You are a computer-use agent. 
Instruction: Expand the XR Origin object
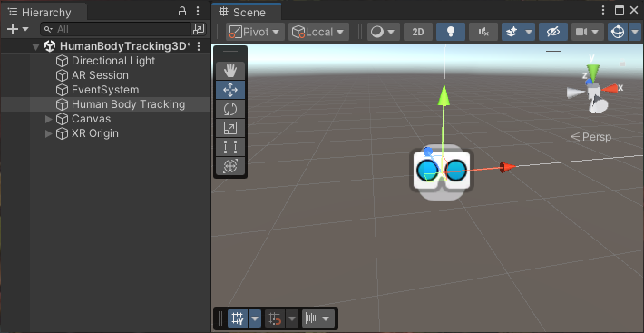click(48, 133)
